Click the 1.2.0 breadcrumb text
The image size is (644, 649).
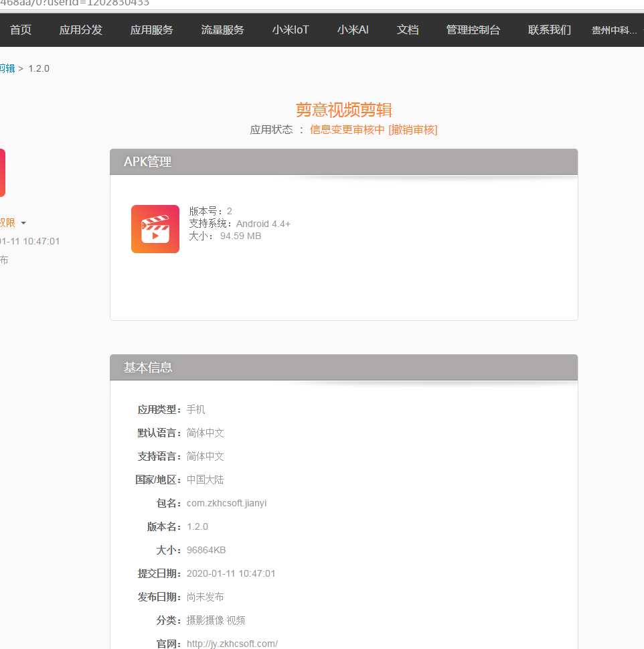pyautogui.click(x=39, y=68)
